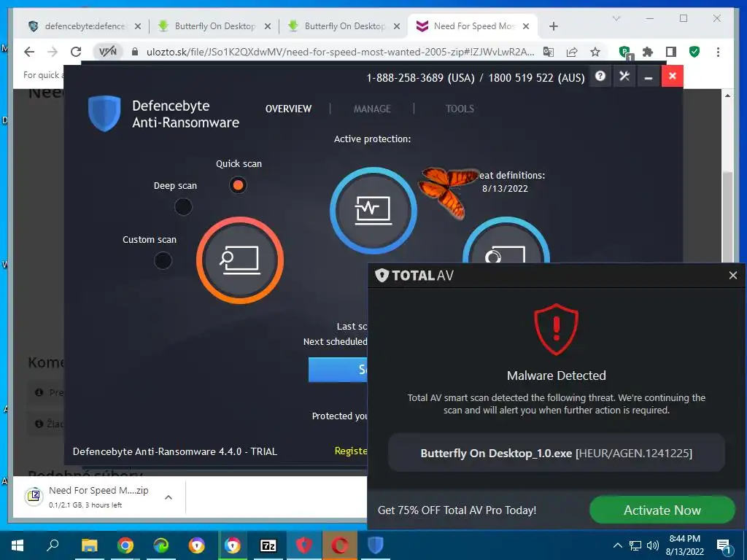Switch to the MANAGE tab in Defencebyte
Viewport: 747px width, 560px height.
coord(372,109)
